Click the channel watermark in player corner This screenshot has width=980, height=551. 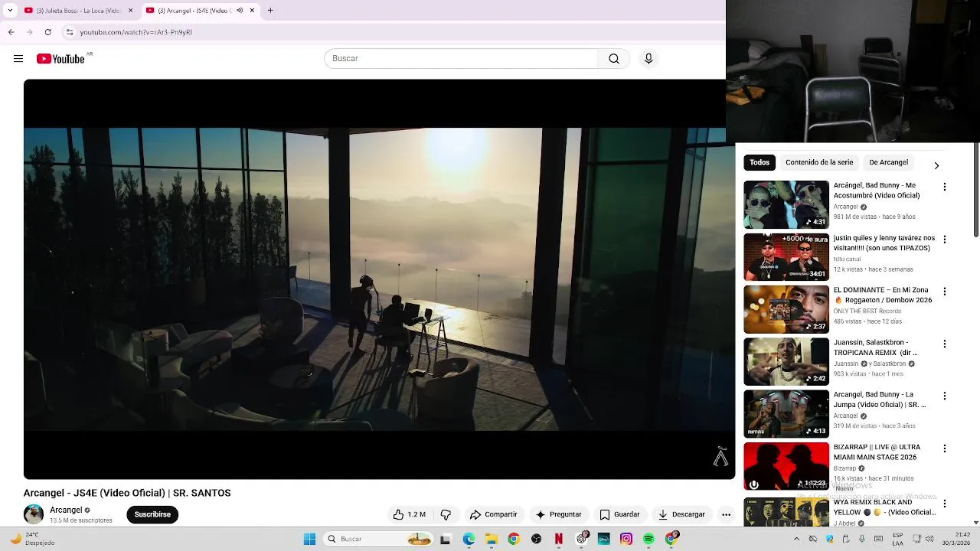click(x=720, y=456)
